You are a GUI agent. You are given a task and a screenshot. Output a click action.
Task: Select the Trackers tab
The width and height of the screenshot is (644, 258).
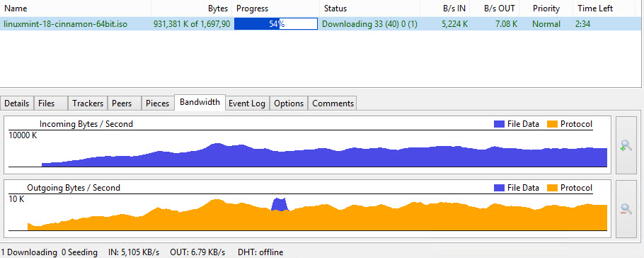click(88, 103)
